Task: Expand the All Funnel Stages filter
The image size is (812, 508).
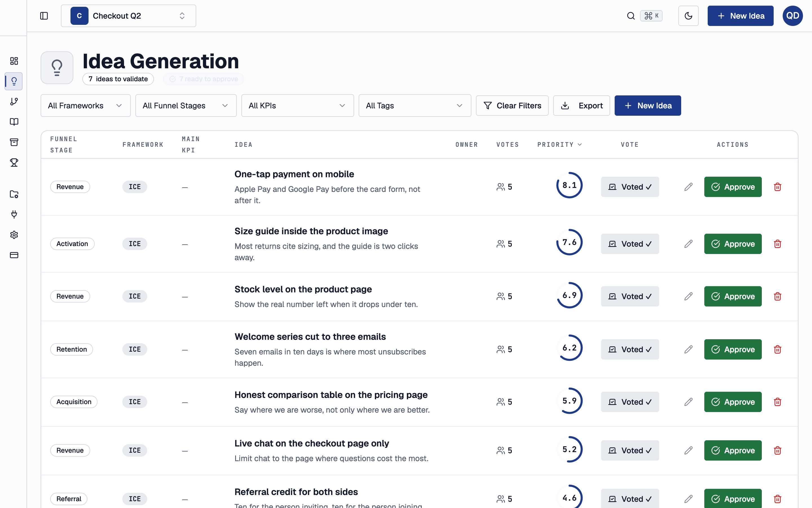Action: (x=186, y=106)
